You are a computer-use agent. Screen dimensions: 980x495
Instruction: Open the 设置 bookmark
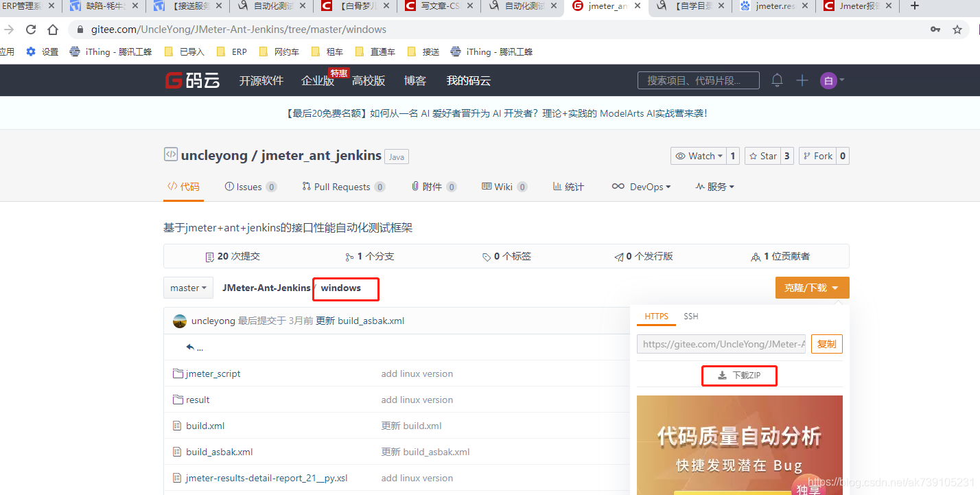pos(43,51)
